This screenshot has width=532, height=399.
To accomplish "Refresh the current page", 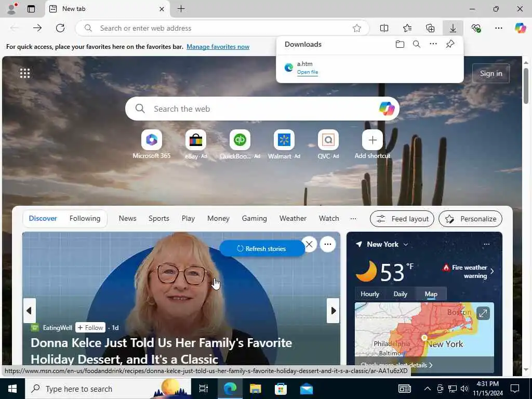I will tap(60, 28).
